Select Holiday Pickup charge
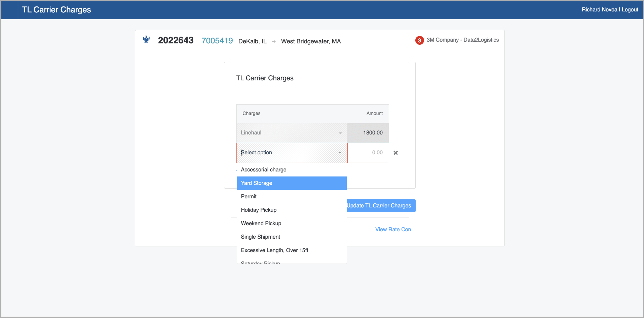This screenshot has width=644, height=318. 292,210
